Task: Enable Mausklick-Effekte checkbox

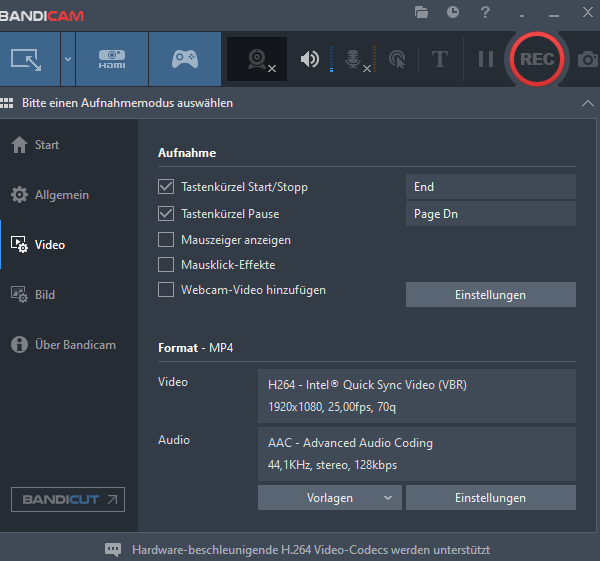Action: pyautogui.click(x=166, y=264)
